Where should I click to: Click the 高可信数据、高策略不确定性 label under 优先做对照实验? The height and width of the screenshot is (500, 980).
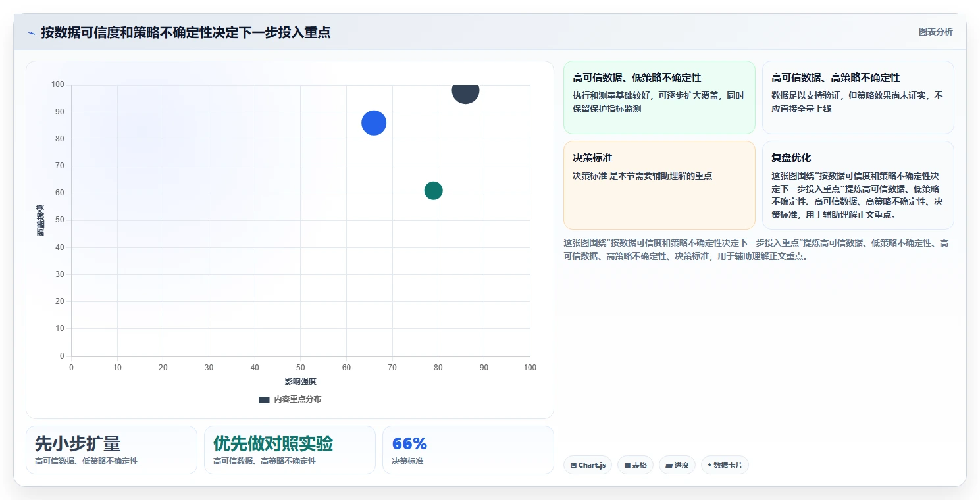pos(265,461)
